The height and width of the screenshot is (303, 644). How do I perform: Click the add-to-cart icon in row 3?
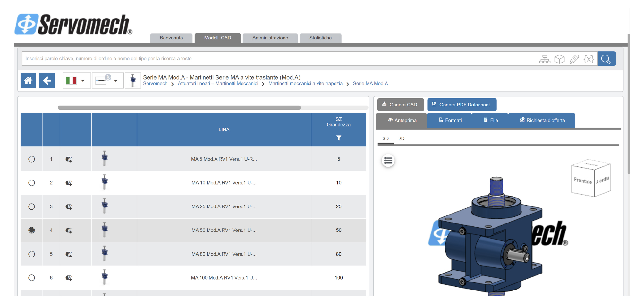(69, 207)
